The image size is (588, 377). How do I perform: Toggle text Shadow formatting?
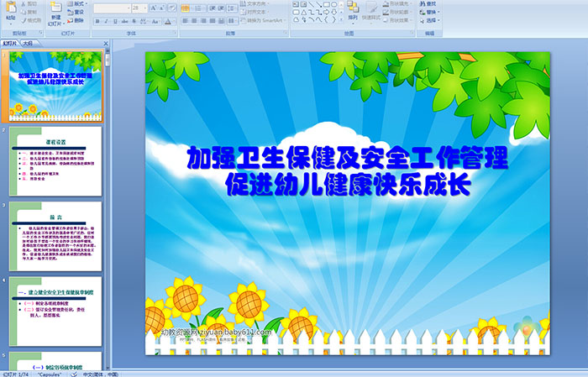[134, 21]
